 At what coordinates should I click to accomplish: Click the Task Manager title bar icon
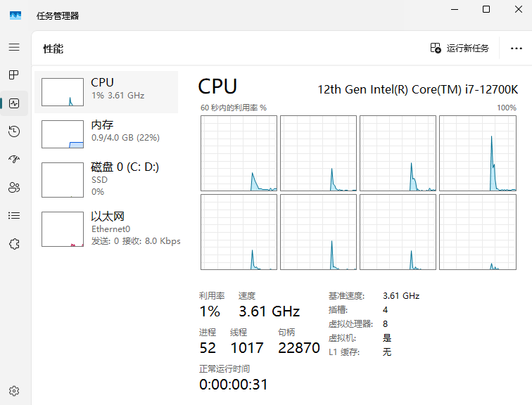[x=15, y=15]
